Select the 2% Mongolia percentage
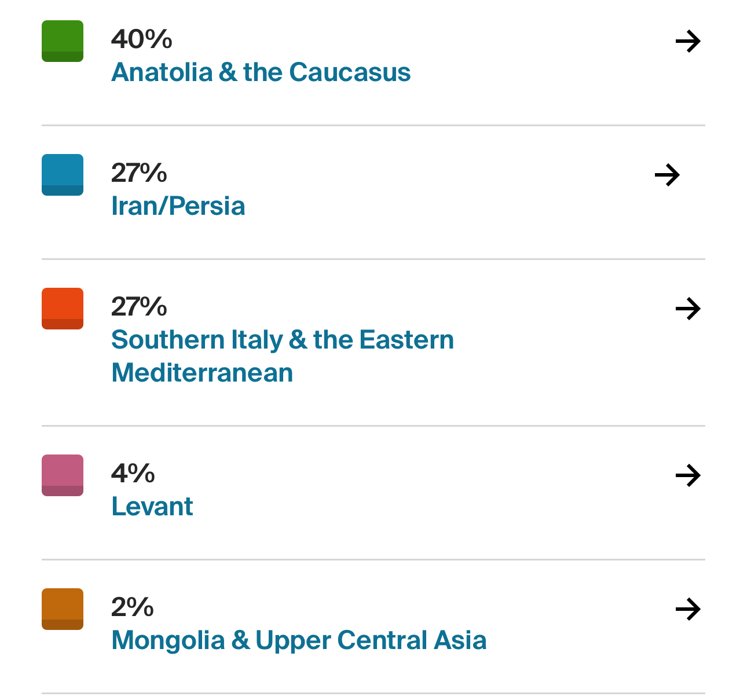This screenshot has width=747, height=700. (133, 607)
